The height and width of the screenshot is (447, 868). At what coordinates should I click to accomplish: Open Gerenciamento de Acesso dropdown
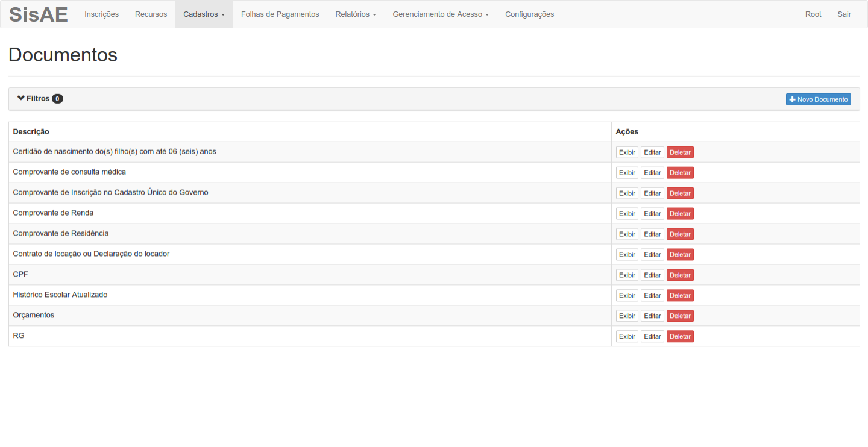pos(441,14)
